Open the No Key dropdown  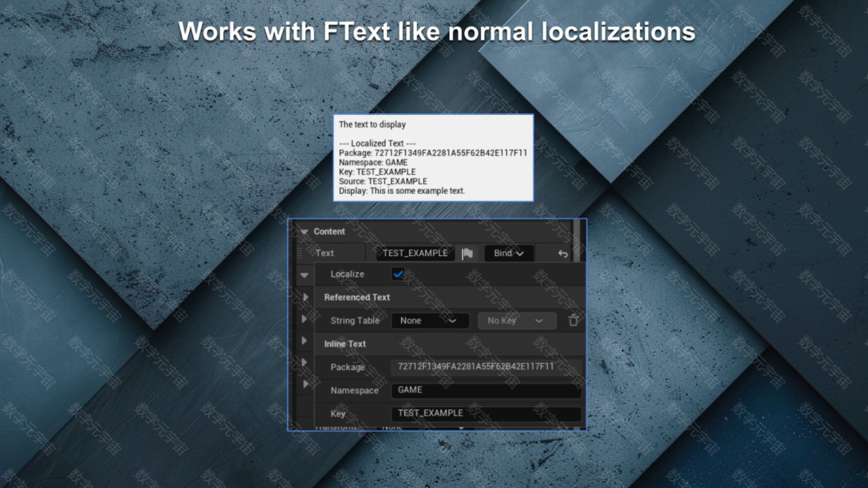517,321
